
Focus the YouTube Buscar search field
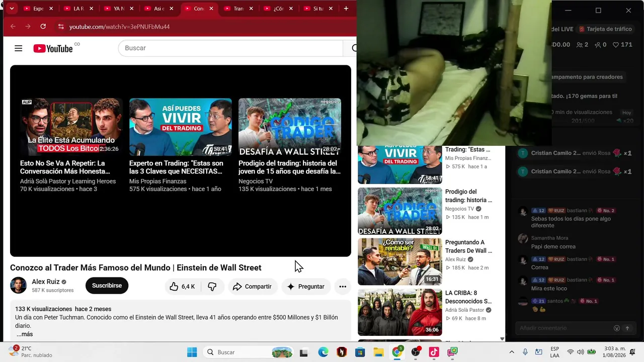tap(230, 48)
